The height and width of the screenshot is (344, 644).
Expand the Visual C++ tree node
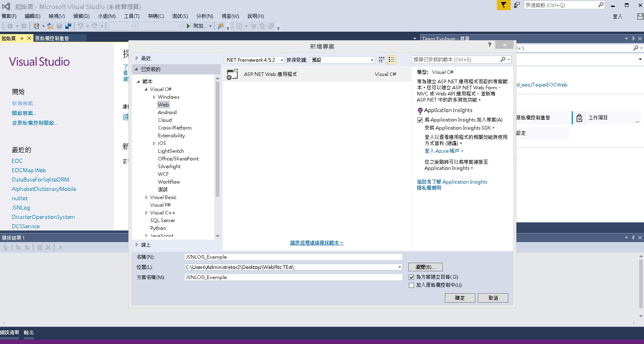(146, 213)
